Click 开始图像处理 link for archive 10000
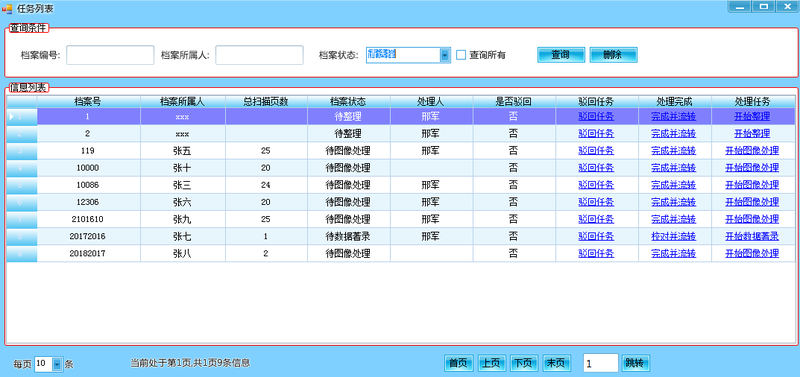 pyautogui.click(x=752, y=168)
